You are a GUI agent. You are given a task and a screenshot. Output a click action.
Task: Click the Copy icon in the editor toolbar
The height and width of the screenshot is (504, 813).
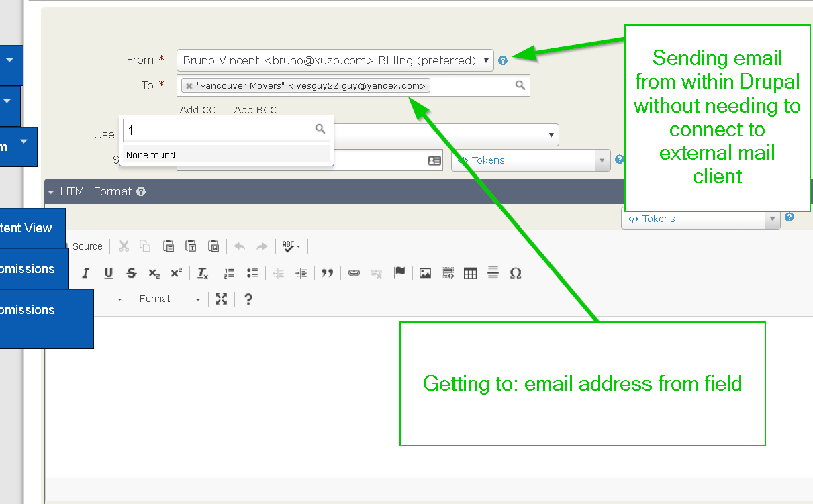[x=145, y=246]
